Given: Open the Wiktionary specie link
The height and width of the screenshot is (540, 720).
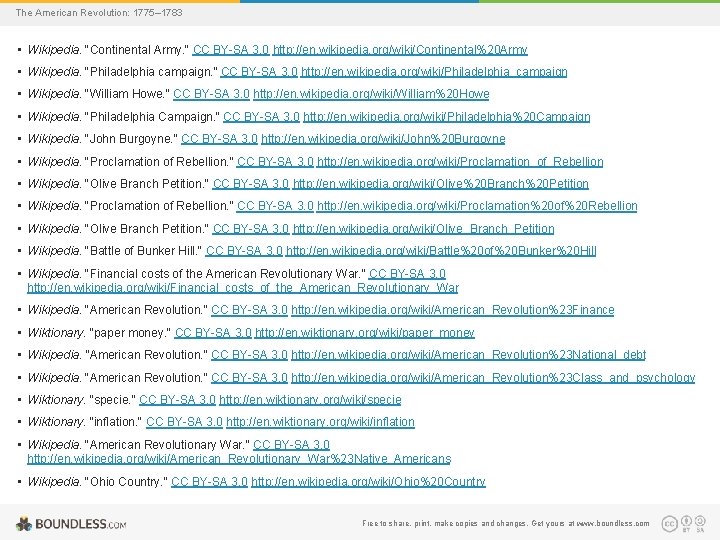Looking at the screenshot, I should point(310,399).
